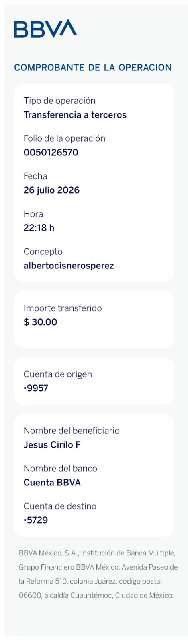Click the Concepto label
188x644 pixels.
(43, 252)
